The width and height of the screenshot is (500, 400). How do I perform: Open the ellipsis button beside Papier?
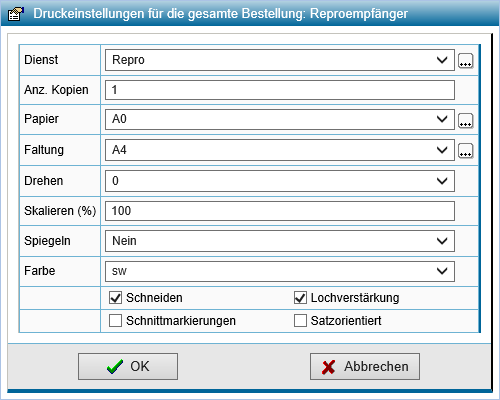point(466,120)
